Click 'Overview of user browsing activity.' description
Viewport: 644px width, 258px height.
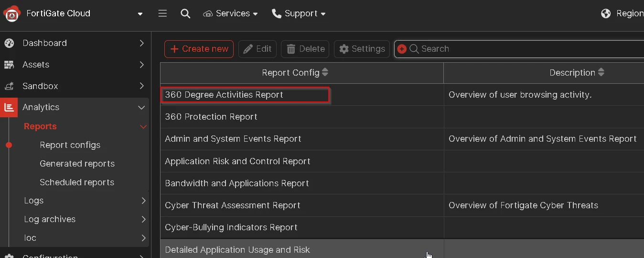click(x=520, y=95)
